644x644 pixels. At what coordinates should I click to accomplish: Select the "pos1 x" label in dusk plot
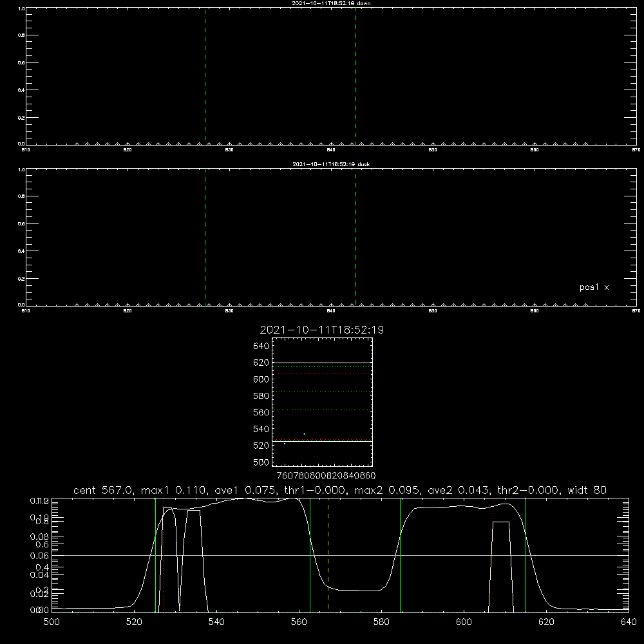[x=594, y=287]
